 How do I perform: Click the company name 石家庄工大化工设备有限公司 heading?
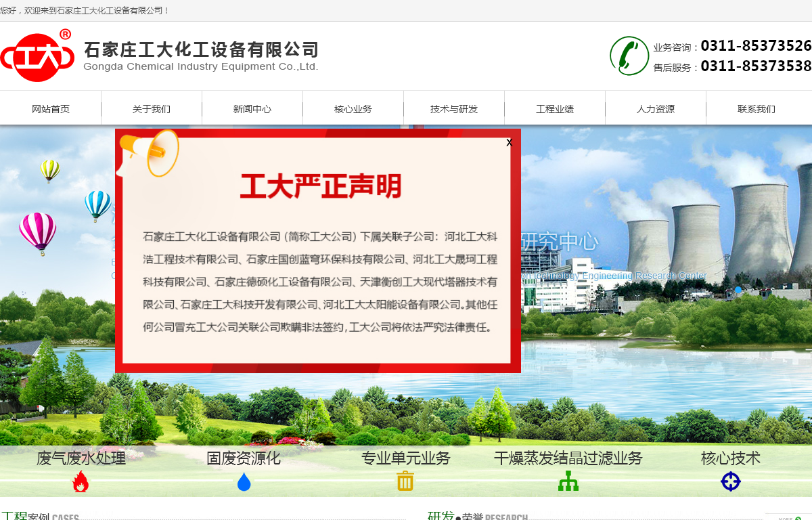coord(201,49)
